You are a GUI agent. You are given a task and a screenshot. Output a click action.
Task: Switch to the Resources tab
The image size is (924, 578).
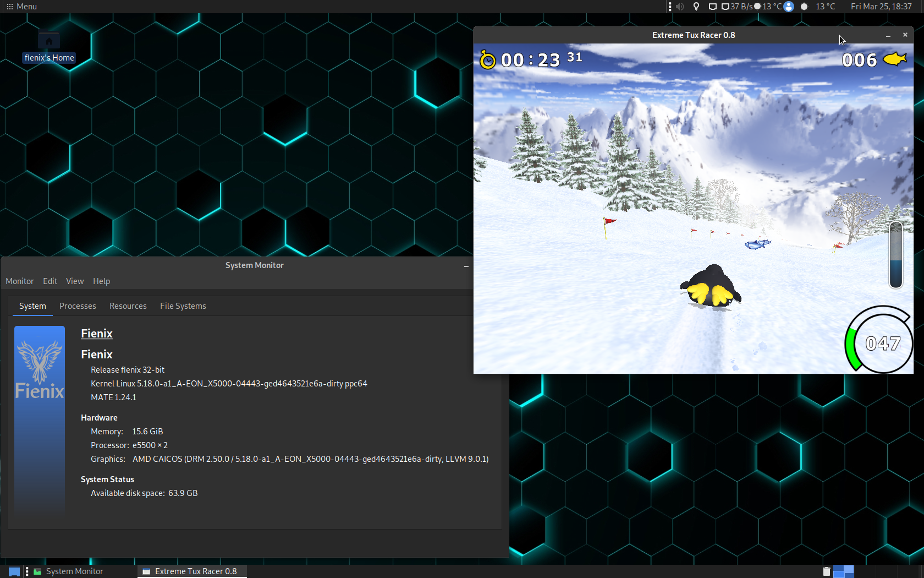coord(128,306)
